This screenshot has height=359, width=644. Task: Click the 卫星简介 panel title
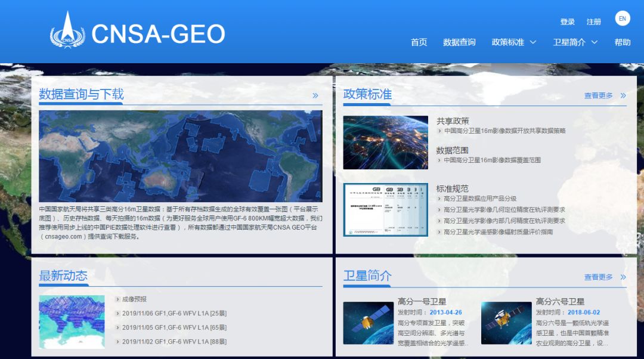point(367,275)
